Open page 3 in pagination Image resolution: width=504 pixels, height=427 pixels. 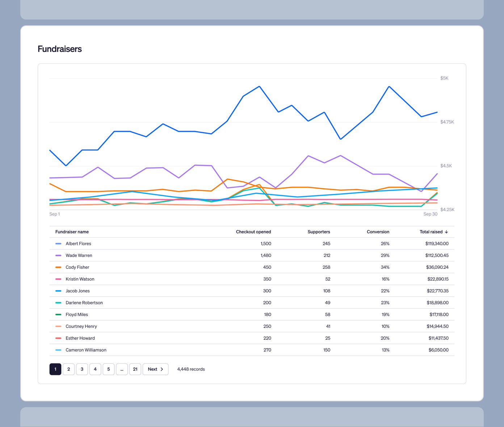(x=82, y=369)
